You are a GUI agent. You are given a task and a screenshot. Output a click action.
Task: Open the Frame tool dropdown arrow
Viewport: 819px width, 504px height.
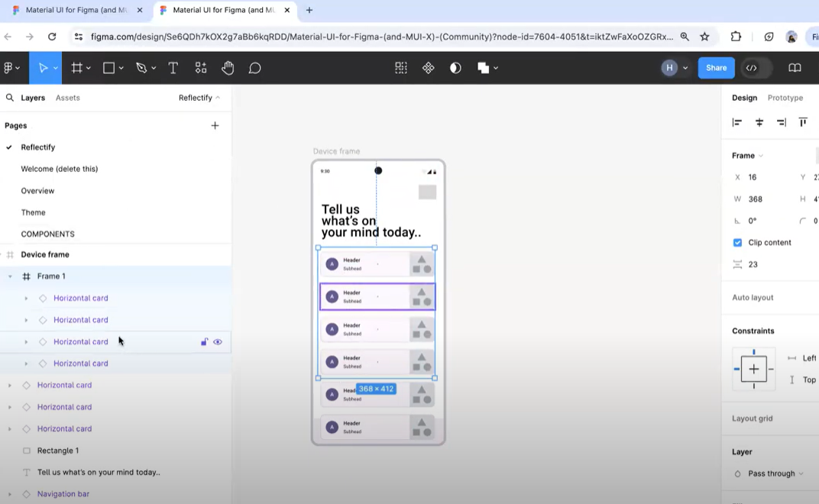89,68
